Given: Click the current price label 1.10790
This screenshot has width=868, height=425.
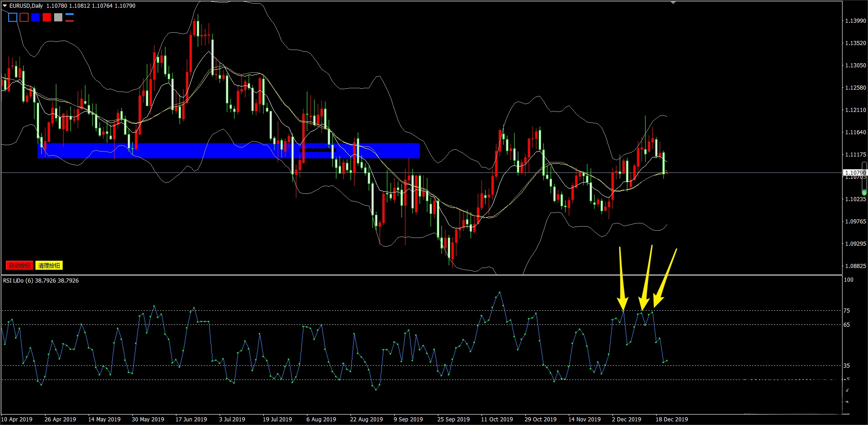Looking at the screenshot, I should [855, 173].
